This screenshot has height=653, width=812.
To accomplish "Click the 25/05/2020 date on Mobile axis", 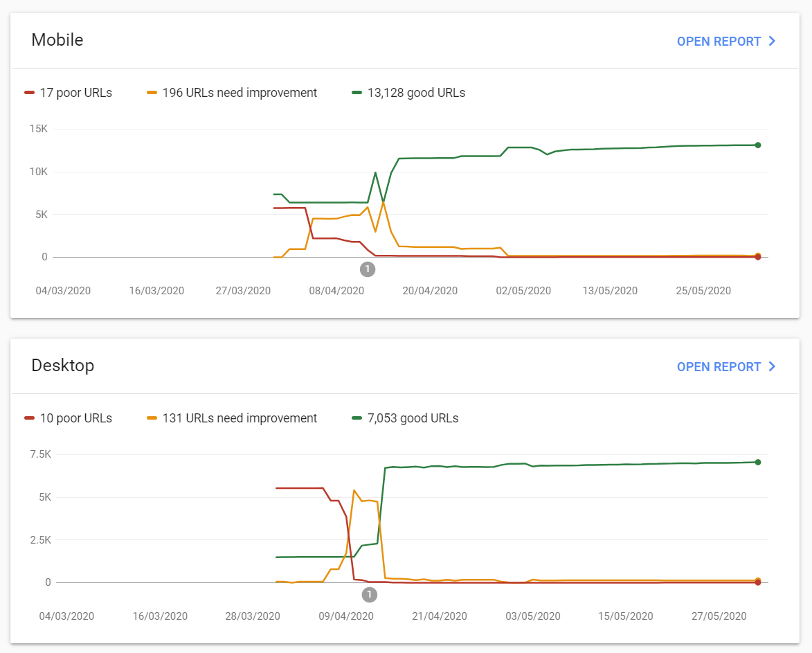I will coord(703,291).
